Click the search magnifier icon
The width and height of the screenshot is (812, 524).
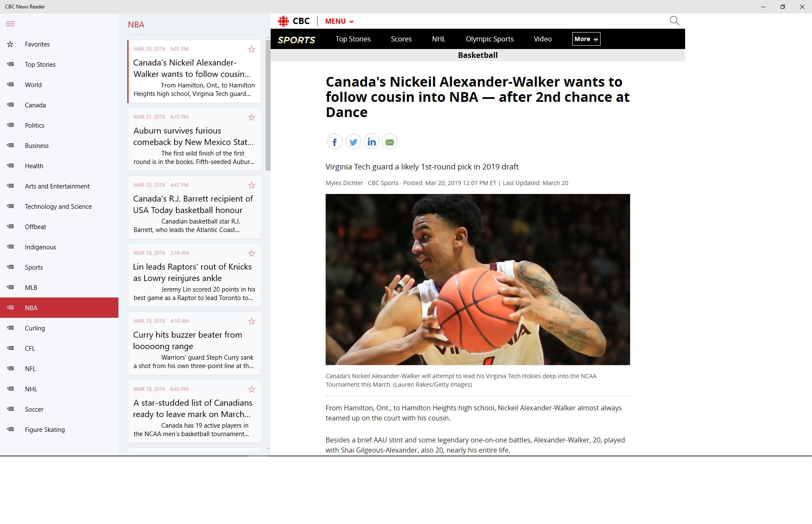tap(674, 21)
